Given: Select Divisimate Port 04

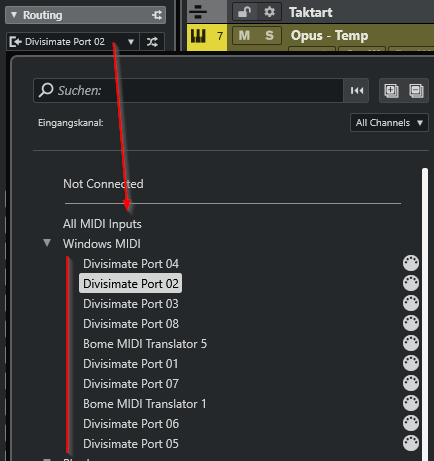Looking at the screenshot, I should (131, 264).
